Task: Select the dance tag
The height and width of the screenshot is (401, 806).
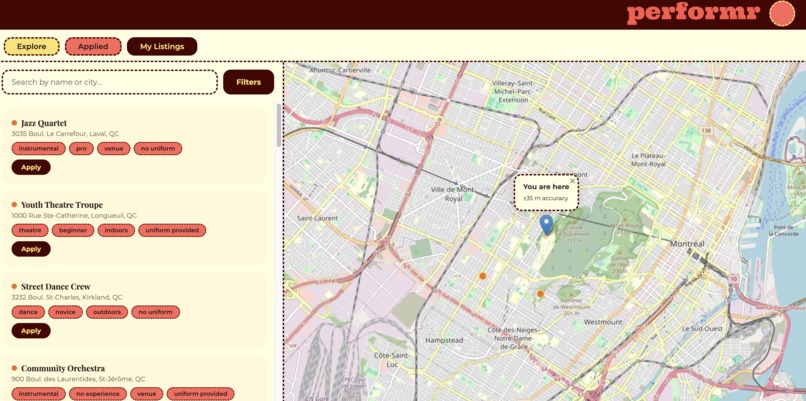Action: pos(28,312)
